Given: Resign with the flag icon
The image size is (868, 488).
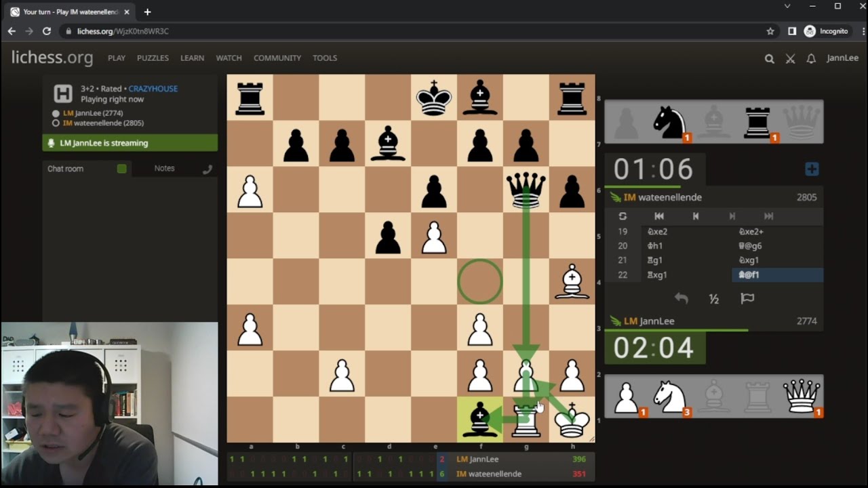Looking at the screenshot, I should (x=747, y=298).
